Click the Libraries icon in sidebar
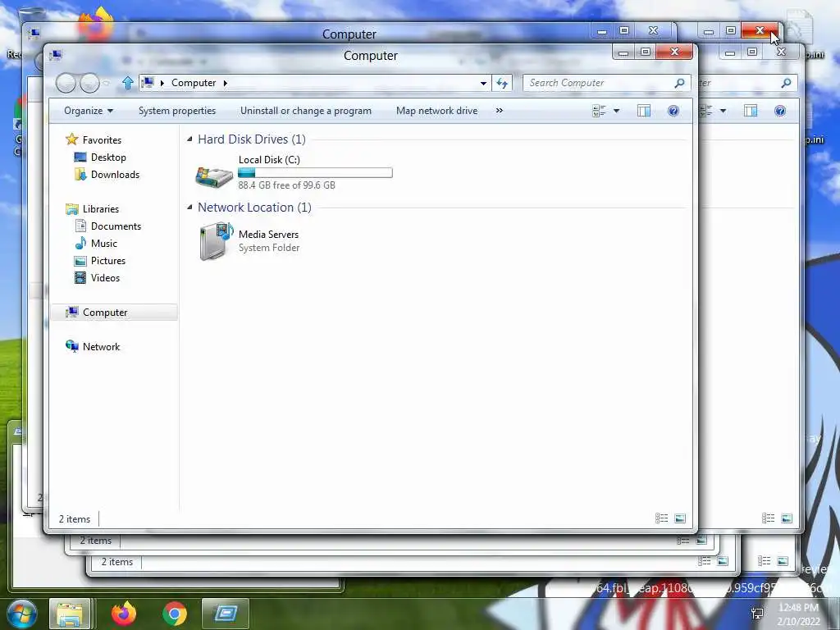Image resolution: width=840 pixels, height=630 pixels. pos(72,209)
